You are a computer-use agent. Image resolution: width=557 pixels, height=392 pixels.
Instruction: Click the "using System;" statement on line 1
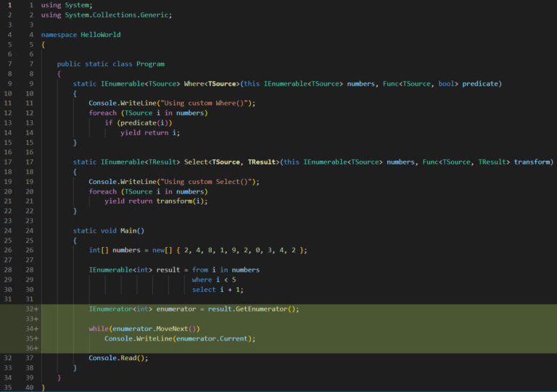[x=62, y=5]
